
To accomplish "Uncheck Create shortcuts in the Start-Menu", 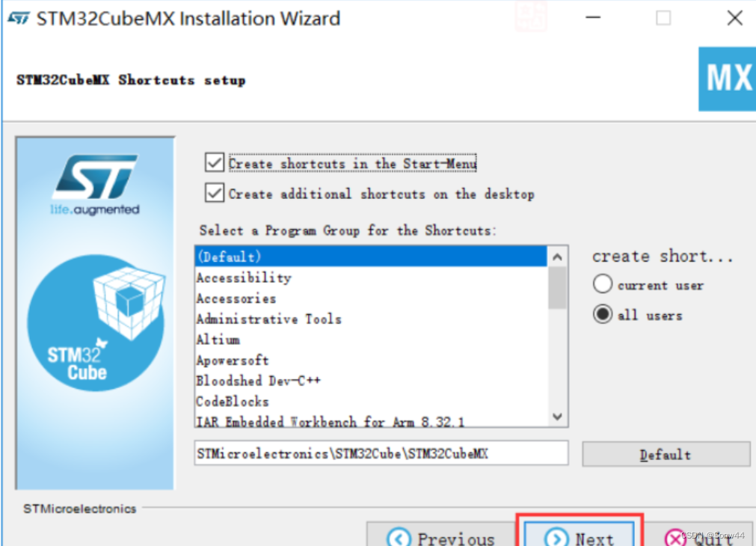I will pos(215,163).
